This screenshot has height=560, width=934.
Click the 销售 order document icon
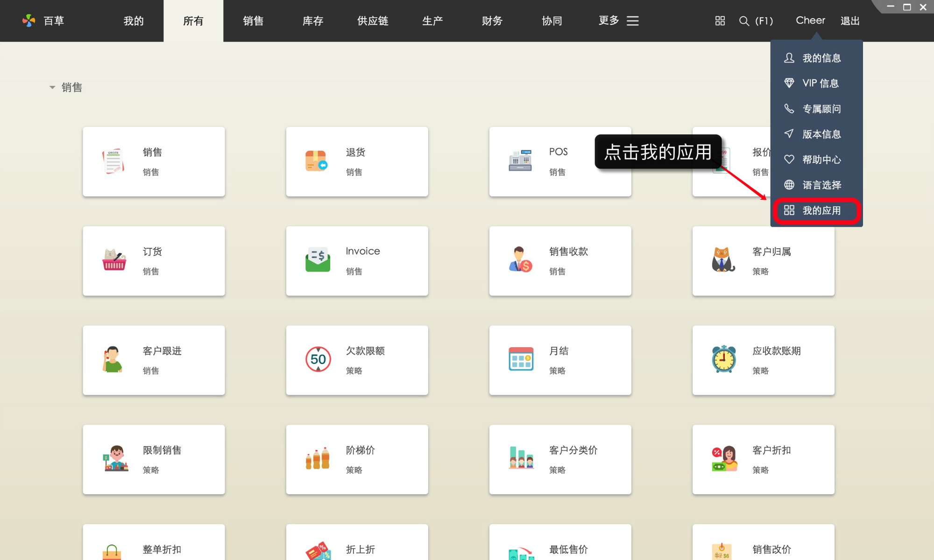tap(113, 161)
